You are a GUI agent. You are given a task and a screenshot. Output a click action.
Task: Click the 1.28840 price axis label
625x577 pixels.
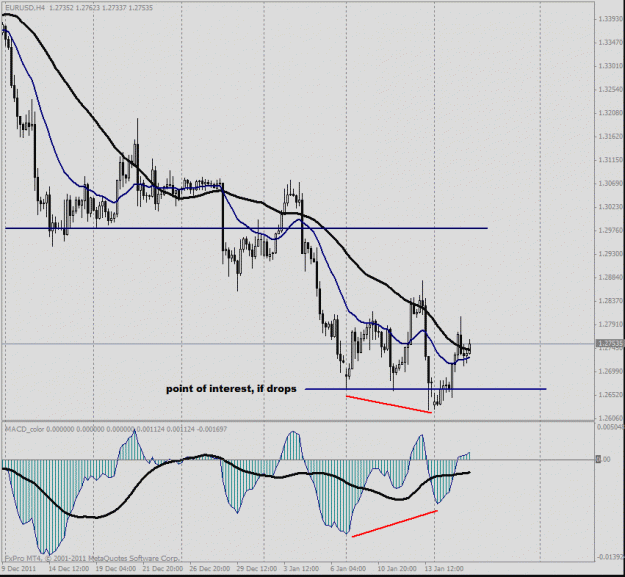click(611, 277)
